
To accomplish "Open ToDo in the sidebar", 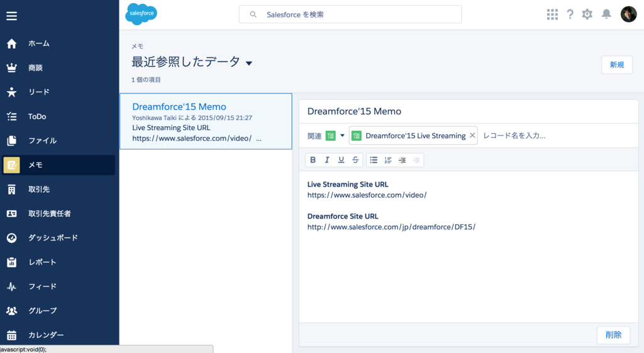I will (x=58, y=116).
